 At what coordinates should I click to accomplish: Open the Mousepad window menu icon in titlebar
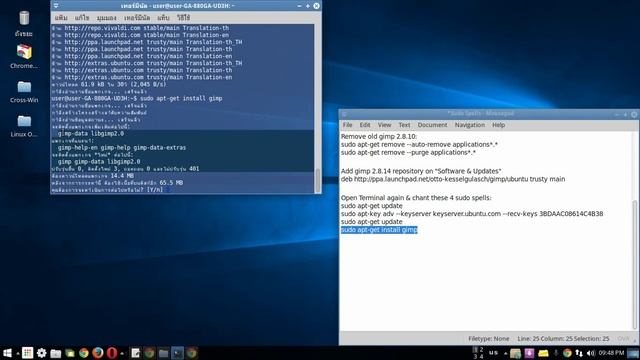click(x=344, y=114)
